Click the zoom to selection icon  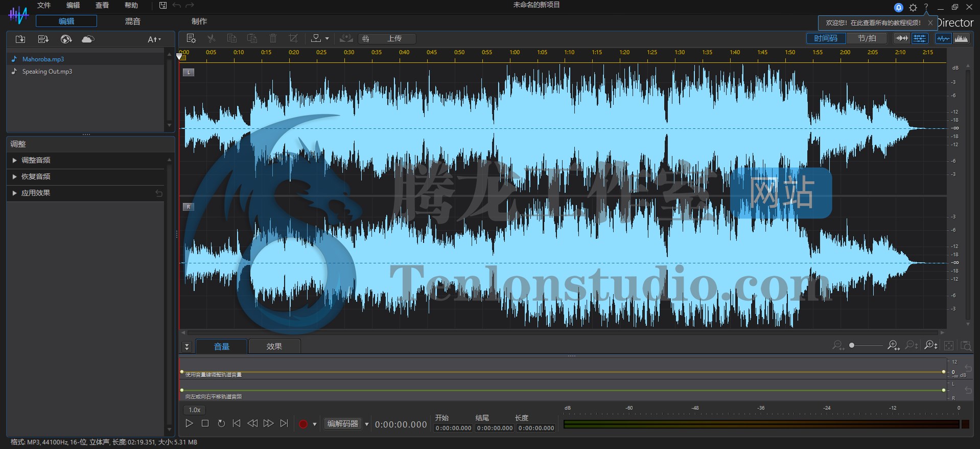click(966, 346)
